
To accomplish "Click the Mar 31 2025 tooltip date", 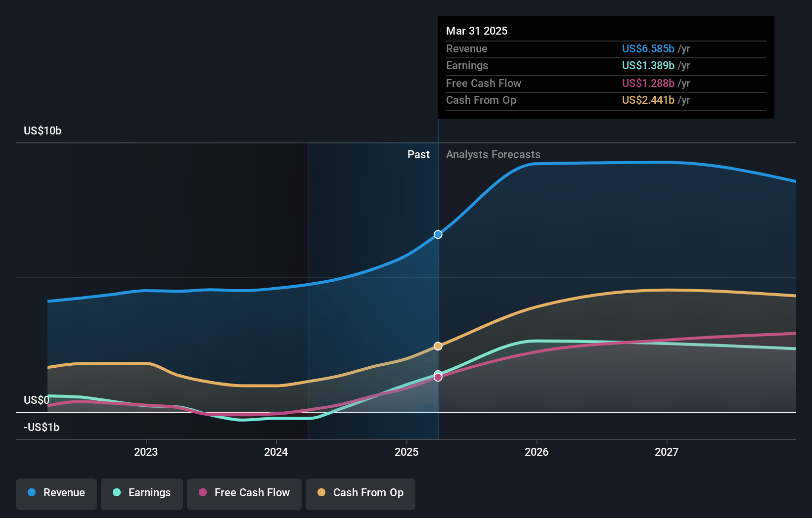I will click(x=477, y=31).
